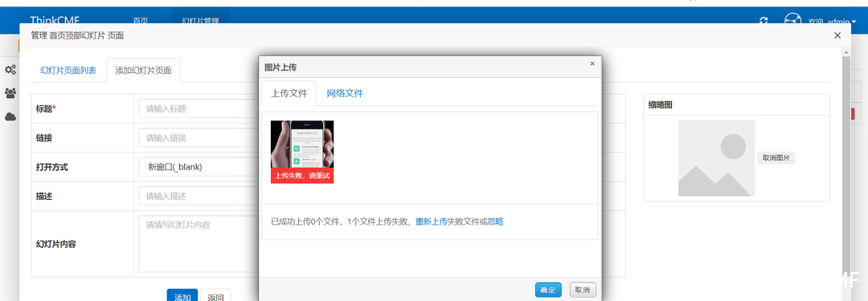Click the 打开方式 field label
The image size is (868, 301).
52,167
